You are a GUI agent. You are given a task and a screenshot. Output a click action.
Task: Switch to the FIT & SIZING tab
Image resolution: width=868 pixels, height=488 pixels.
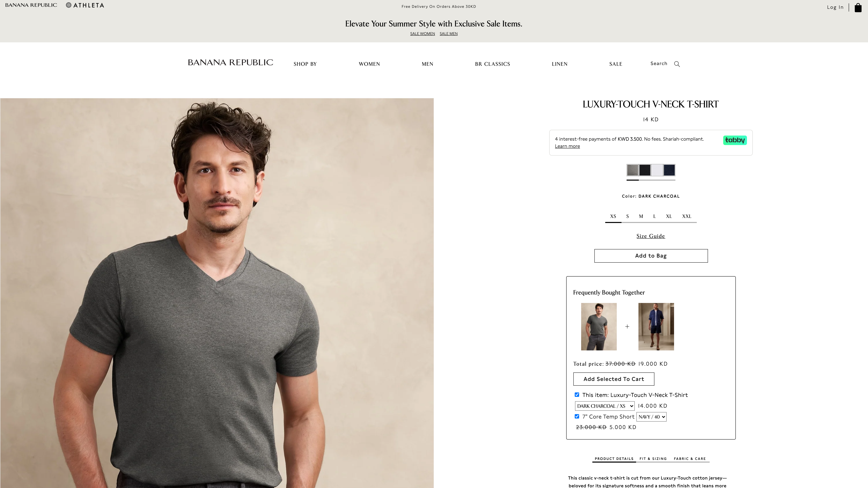coord(653,459)
